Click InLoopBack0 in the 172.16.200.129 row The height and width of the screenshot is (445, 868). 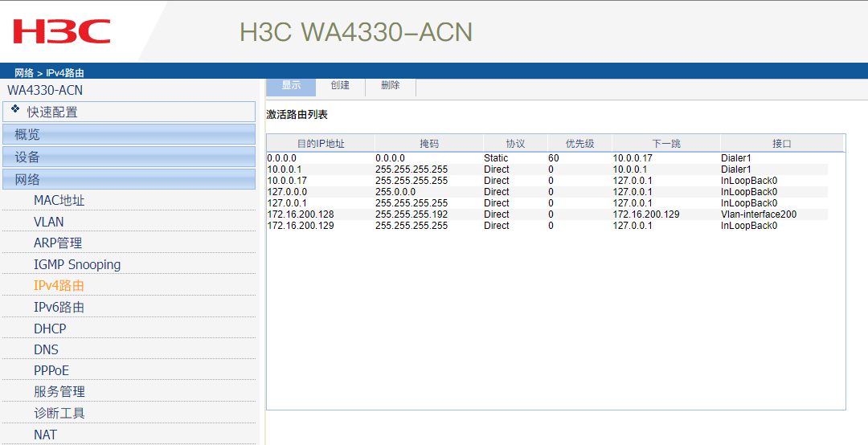749,226
